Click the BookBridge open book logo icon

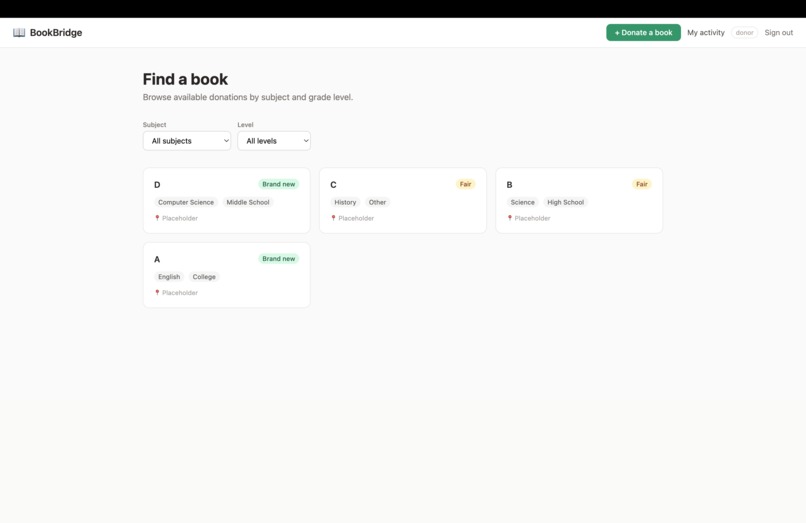pos(19,32)
